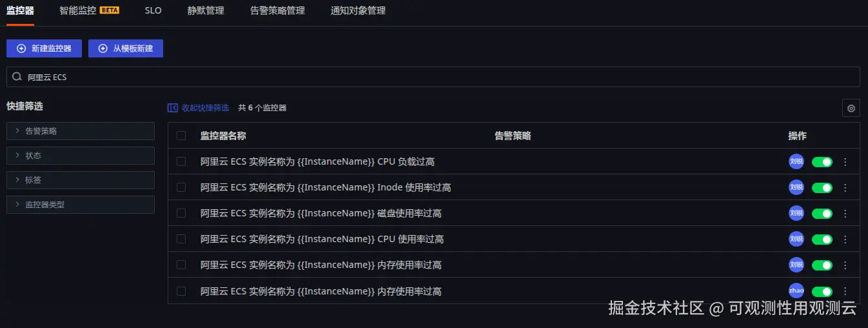Open the more-options menu for the 磁盘使用率过高 monitor

[845, 214]
